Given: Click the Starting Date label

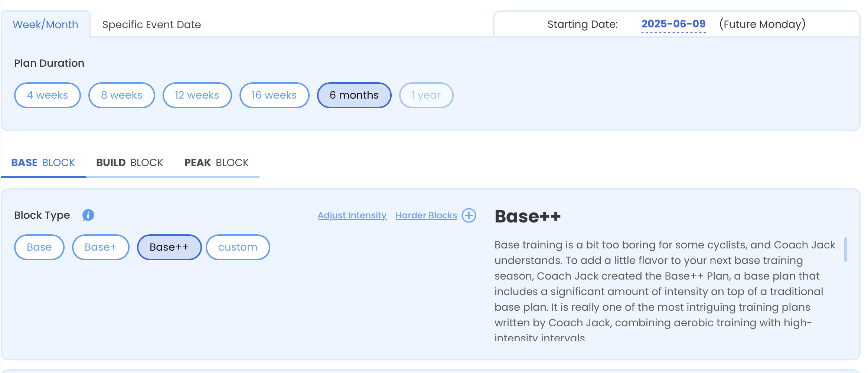Looking at the screenshot, I should tap(583, 24).
